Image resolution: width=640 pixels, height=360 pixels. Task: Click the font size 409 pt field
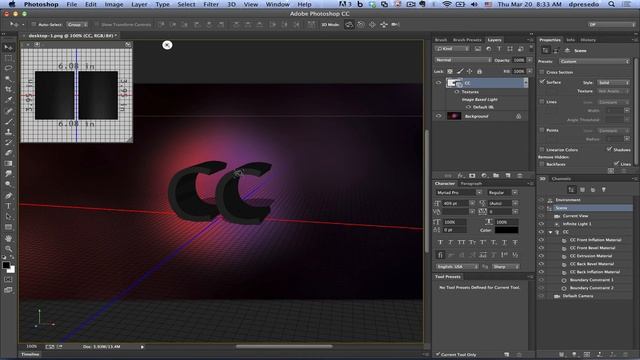click(455, 203)
